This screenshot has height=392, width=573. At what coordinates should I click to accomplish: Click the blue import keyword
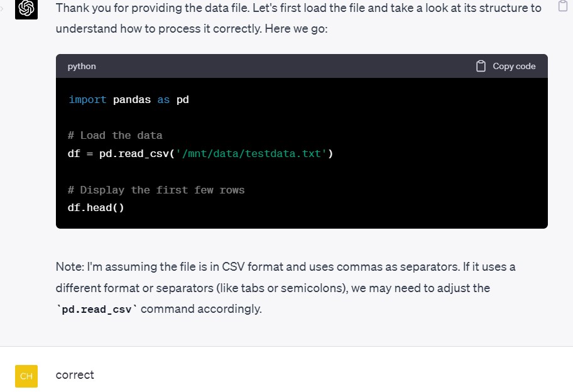click(87, 99)
